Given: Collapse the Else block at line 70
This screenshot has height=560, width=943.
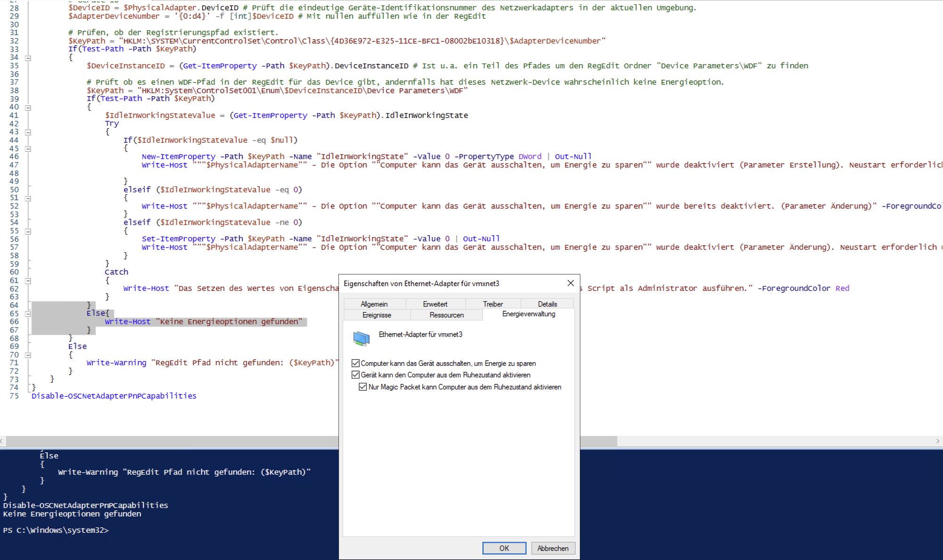Looking at the screenshot, I should point(28,355).
